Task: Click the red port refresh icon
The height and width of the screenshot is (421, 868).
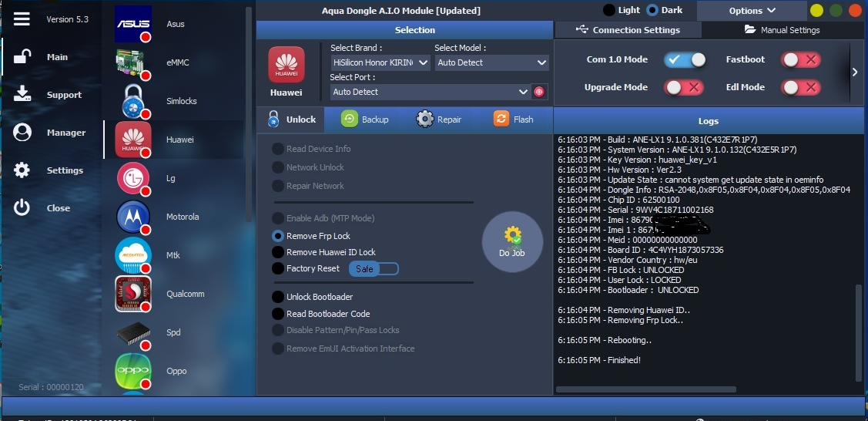Action: (x=539, y=92)
